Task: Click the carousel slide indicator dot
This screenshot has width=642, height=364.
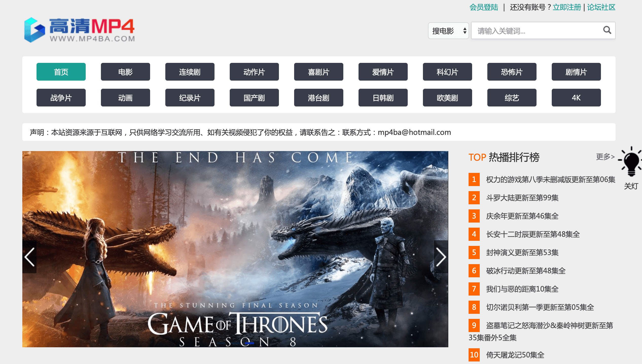Action: pos(249,343)
